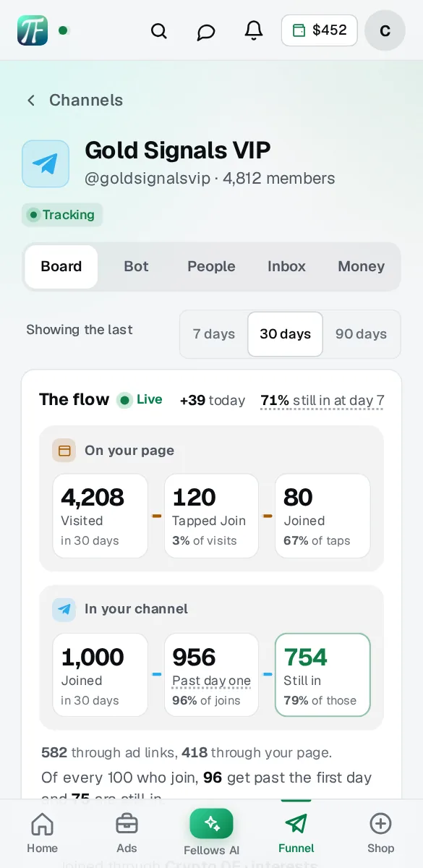Go to Home in bottom navigation
The image size is (423, 868).
tap(42, 833)
